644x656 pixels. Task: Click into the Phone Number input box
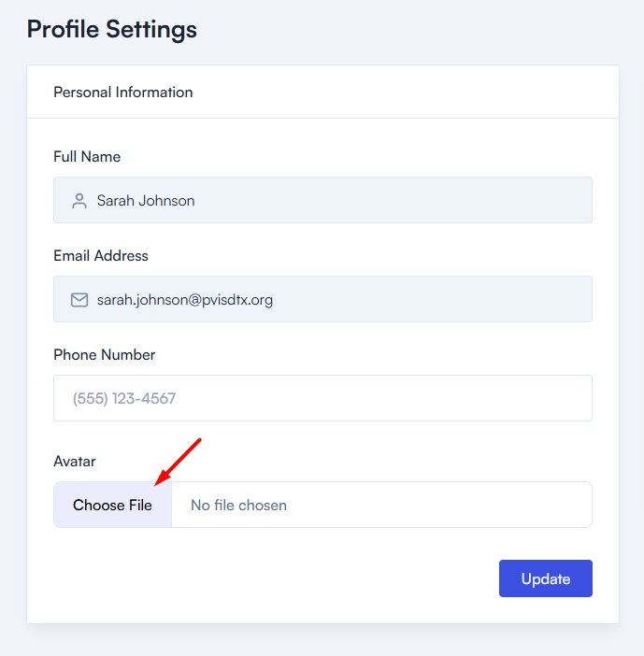click(322, 399)
